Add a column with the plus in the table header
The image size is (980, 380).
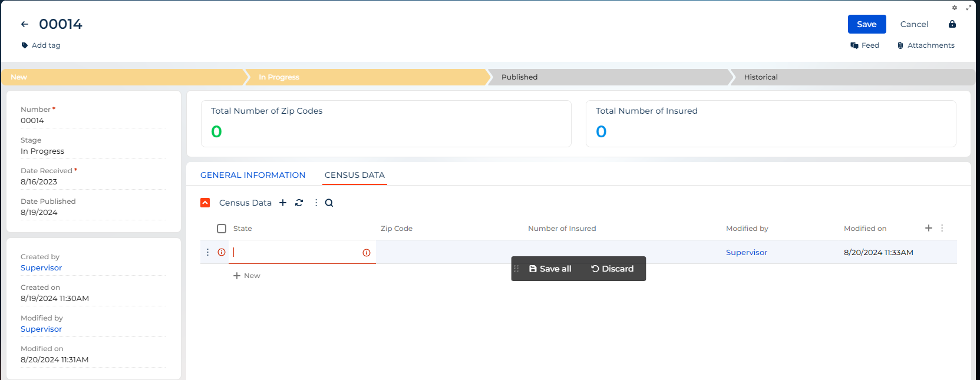coord(929,228)
